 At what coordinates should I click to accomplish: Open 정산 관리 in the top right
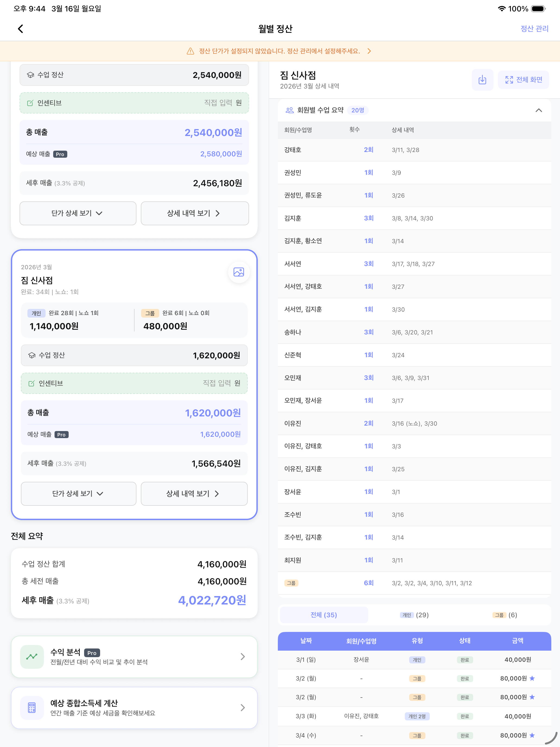click(x=534, y=29)
